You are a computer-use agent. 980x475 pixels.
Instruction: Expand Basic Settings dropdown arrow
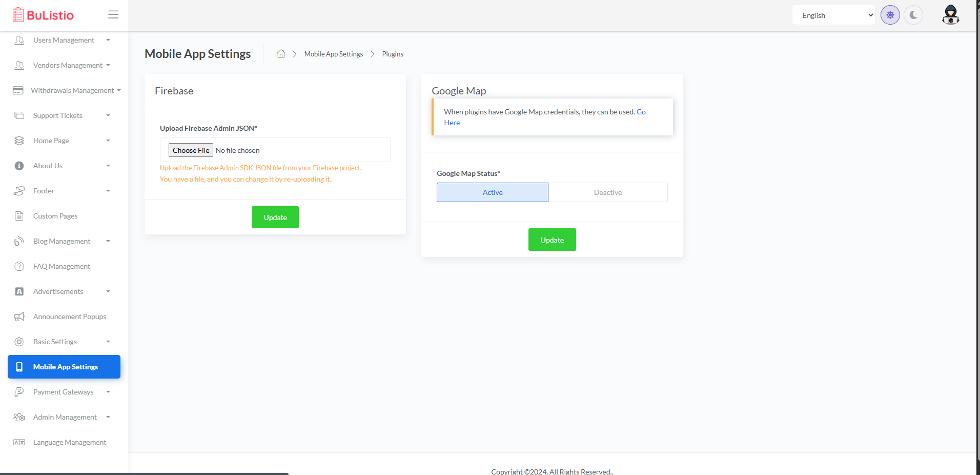click(x=108, y=342)
